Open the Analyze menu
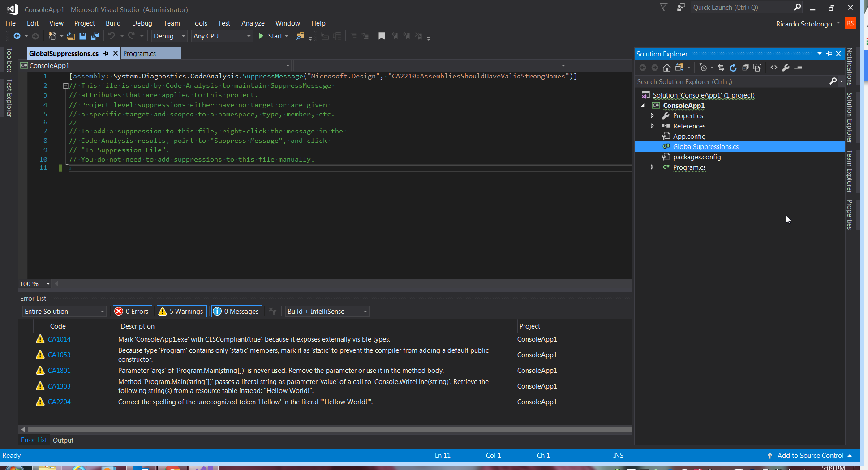Screen dimensions: 868x470 (x=253, y=23)
